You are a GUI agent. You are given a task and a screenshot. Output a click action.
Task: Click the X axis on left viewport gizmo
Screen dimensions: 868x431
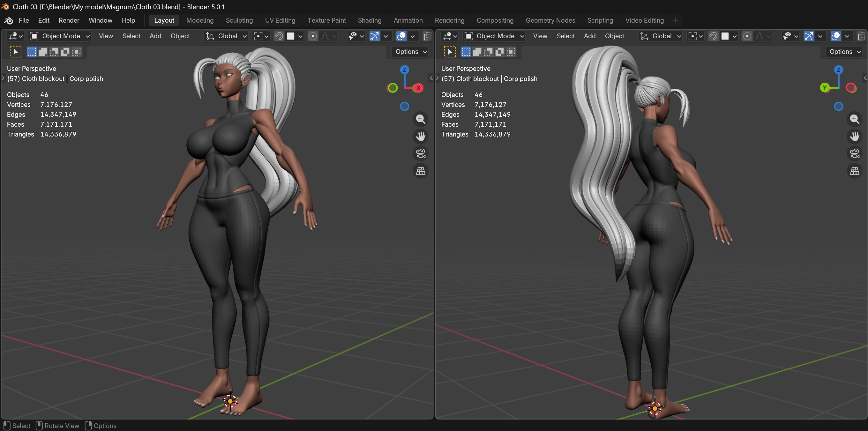coord(418,88)
